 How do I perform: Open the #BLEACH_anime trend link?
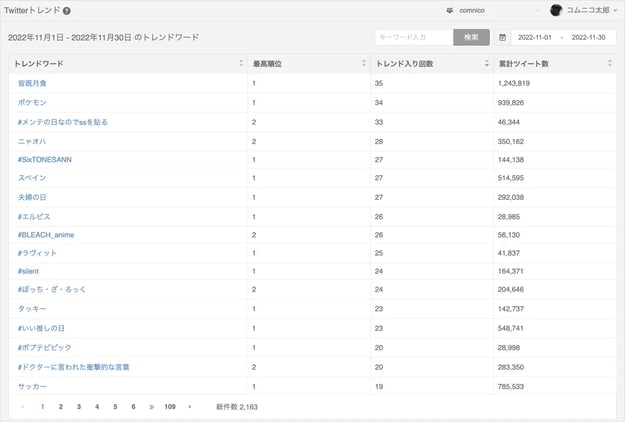pyautogui.click(x=46, y=235)
